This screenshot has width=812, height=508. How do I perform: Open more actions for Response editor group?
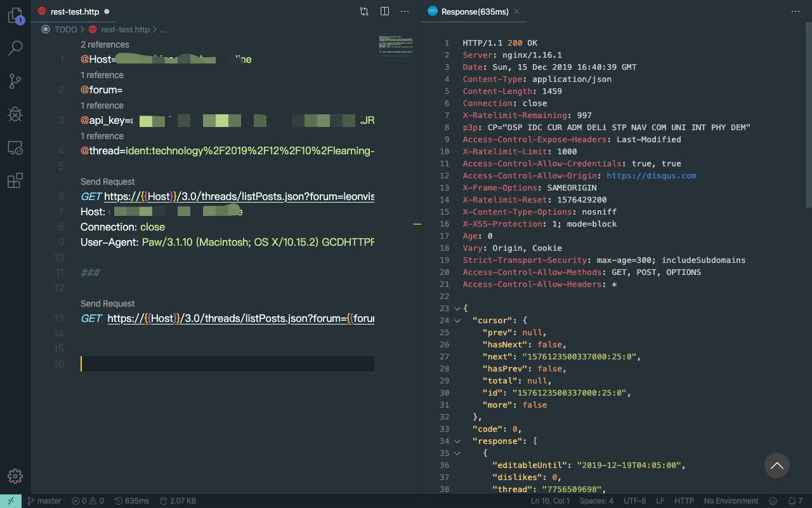pos(796,11)
